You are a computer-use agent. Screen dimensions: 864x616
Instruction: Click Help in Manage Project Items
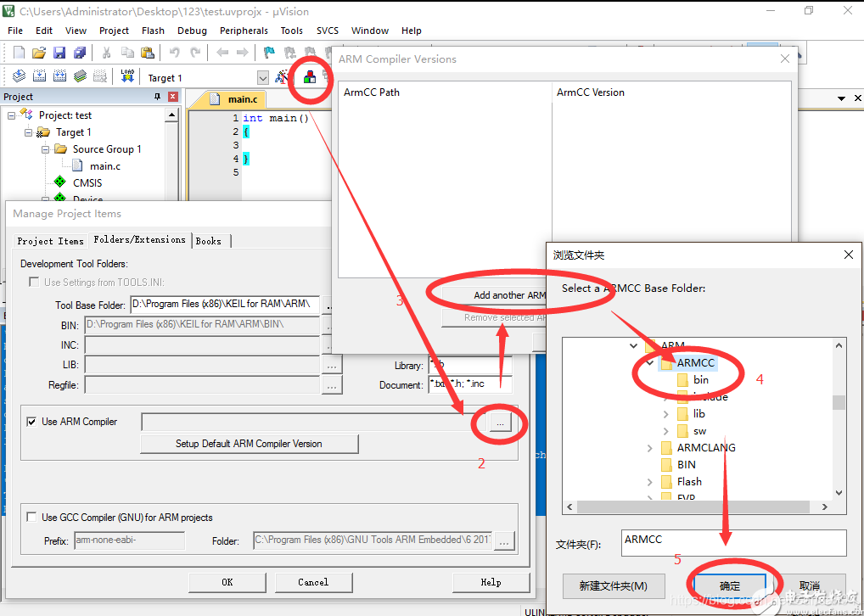click(491, 582)
